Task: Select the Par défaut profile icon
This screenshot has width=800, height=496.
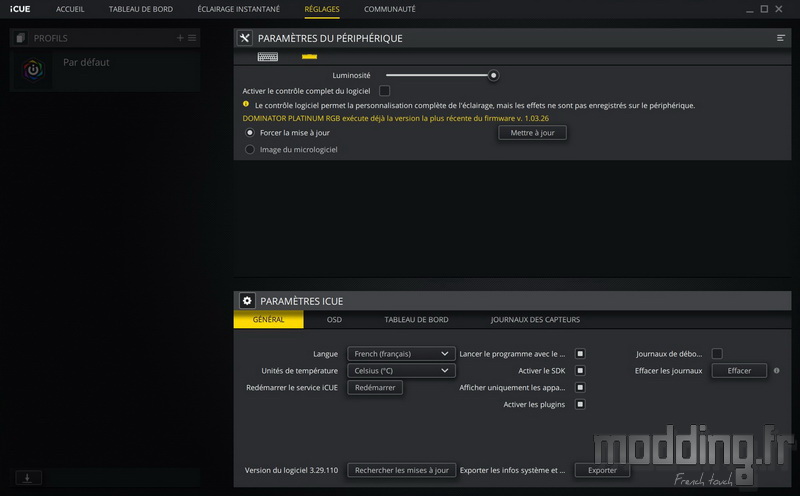Action: coord(33,69)
